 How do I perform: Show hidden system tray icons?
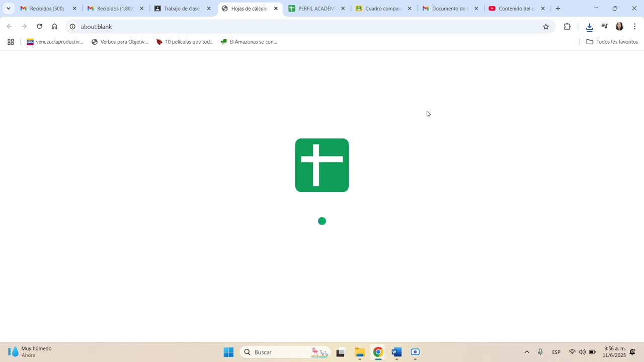[x=527, y=352]
